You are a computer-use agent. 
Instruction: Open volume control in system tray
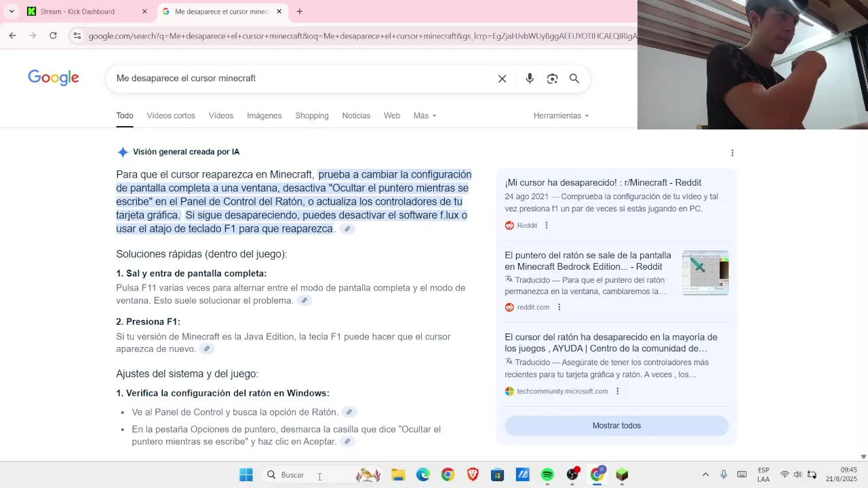click(797, 474)
